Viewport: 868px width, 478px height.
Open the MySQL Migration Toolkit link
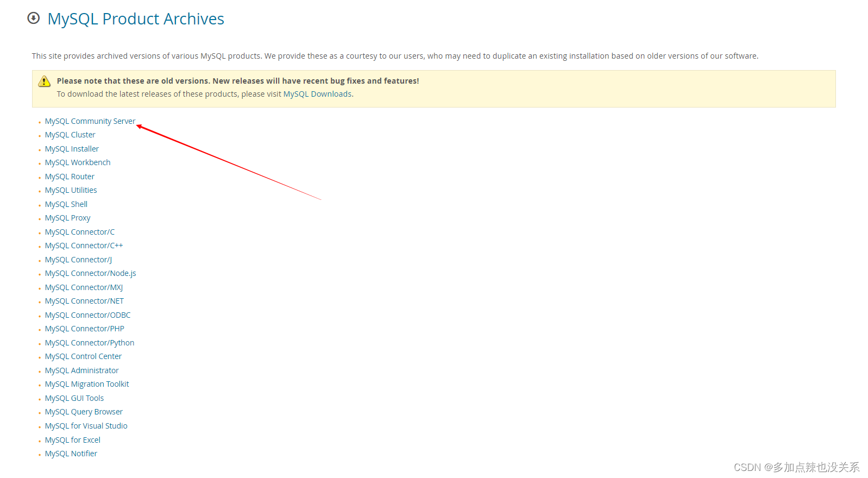click(x=87, y=384)
